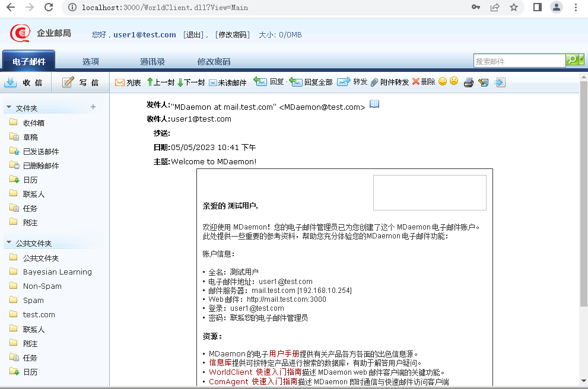The width and height of the screenshot is (588, 389).
Task: Reload the page in browser
Action: [x=49, y=8]
